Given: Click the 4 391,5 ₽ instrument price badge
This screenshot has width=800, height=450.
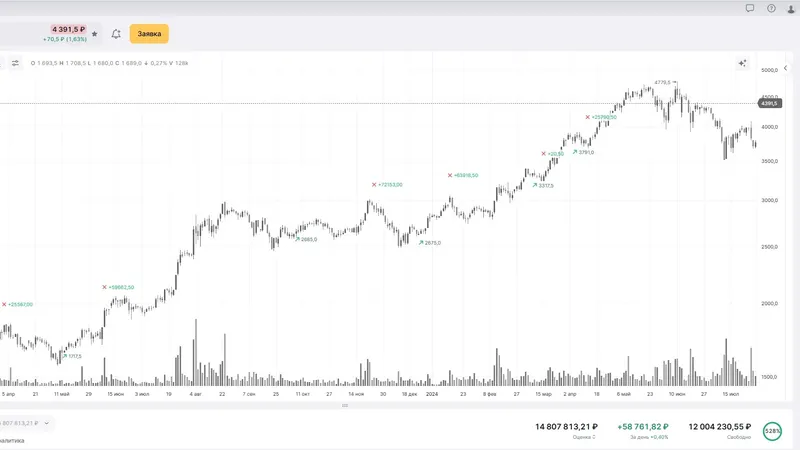Looking at the screenshot, I should click(x=69, y=29).
